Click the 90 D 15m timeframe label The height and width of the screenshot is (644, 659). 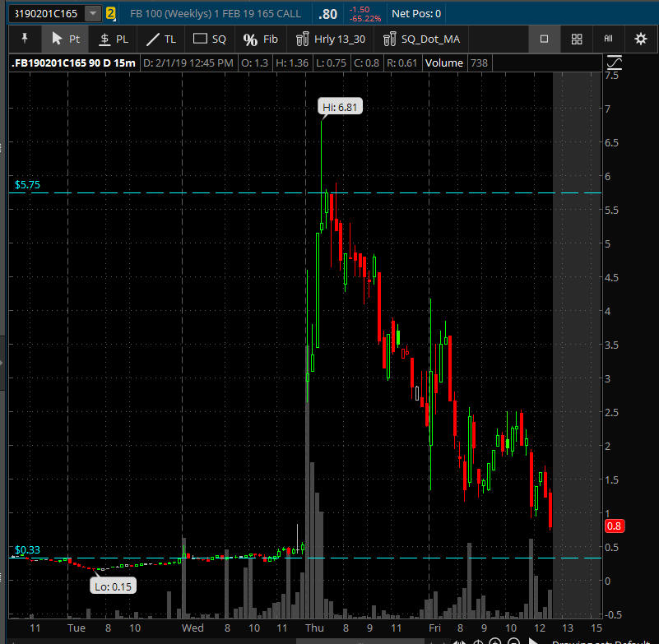(x=114, y=63)
